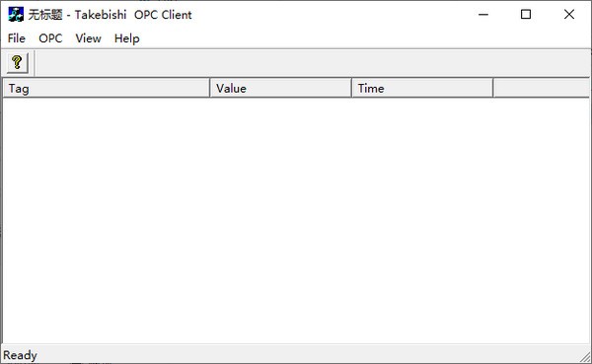
Task: Open the Help menu
Action: point(127,38)
